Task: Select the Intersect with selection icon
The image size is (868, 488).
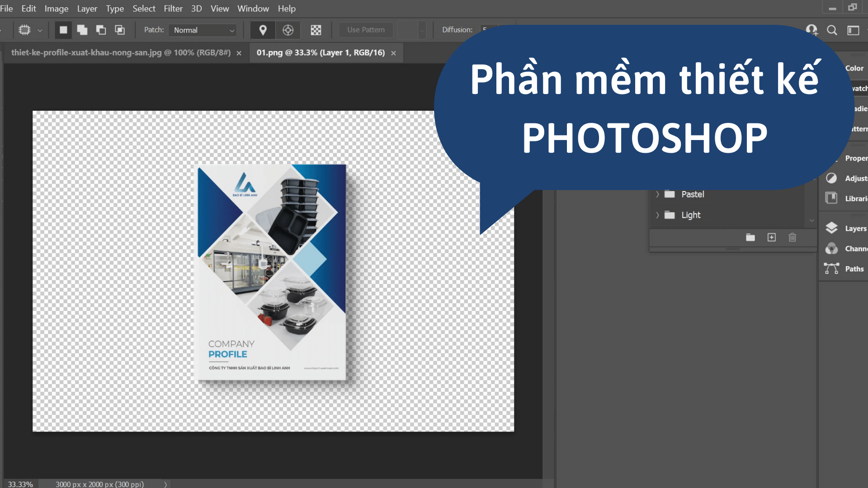Action: coord(120,30)
